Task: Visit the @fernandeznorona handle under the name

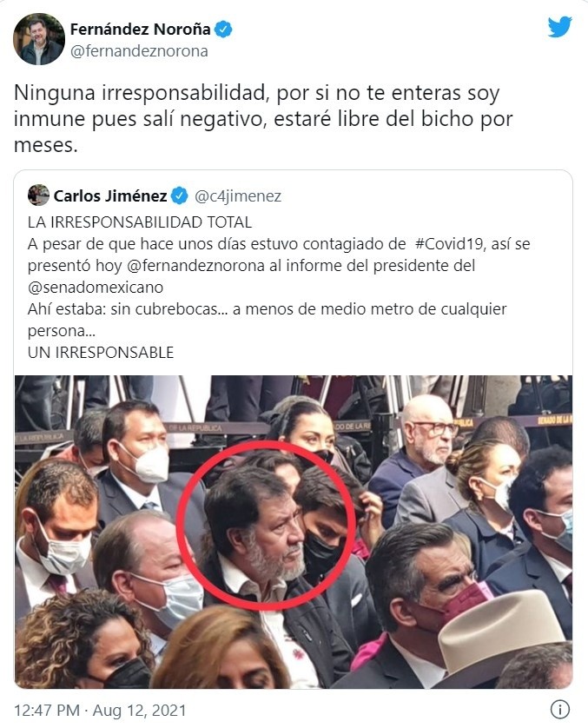Action: coord(139,51)
